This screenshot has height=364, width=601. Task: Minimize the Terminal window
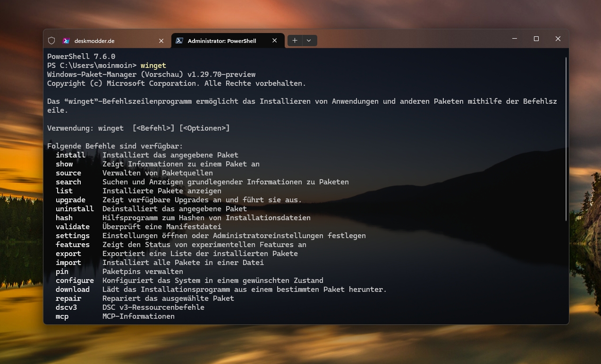[x=514, y=39]
